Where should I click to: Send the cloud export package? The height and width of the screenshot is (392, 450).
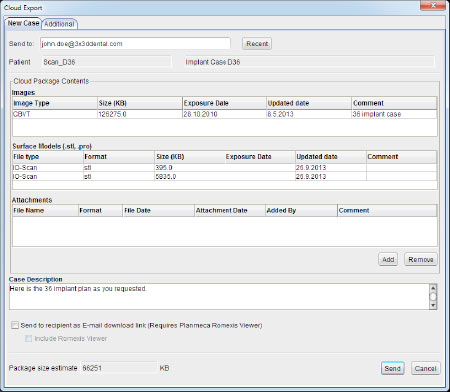(x=392, y=368)
